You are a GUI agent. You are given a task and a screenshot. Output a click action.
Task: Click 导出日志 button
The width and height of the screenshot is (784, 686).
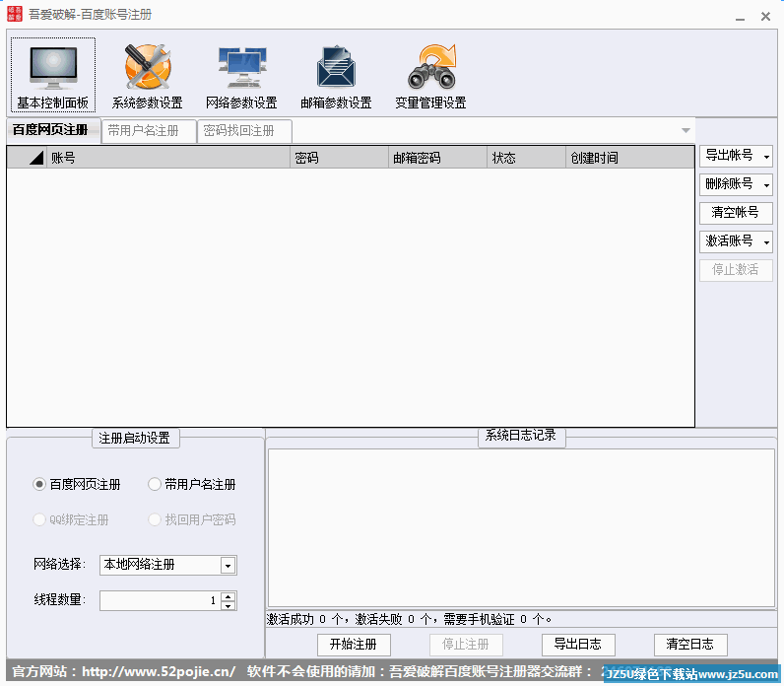pos(578,645)
